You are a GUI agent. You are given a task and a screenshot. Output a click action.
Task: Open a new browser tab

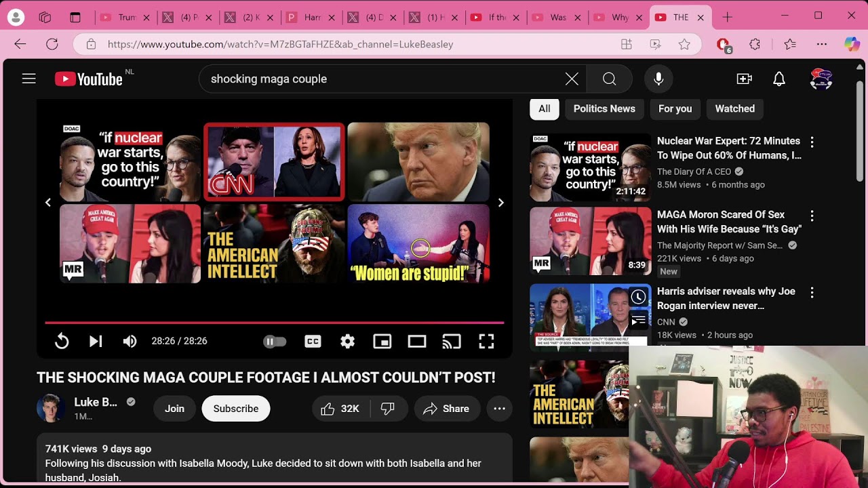pos(727,17)
